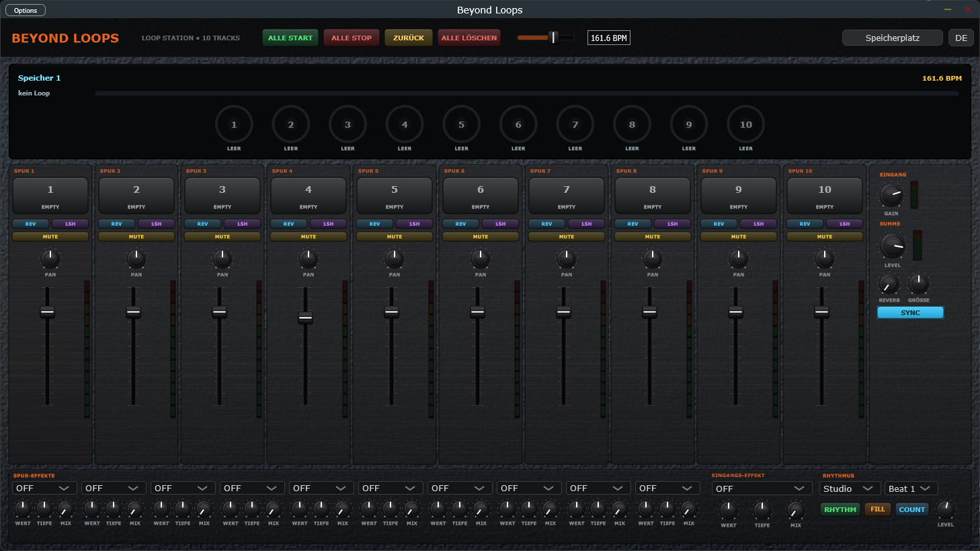Click ALLE START

[x=290, y=38]
